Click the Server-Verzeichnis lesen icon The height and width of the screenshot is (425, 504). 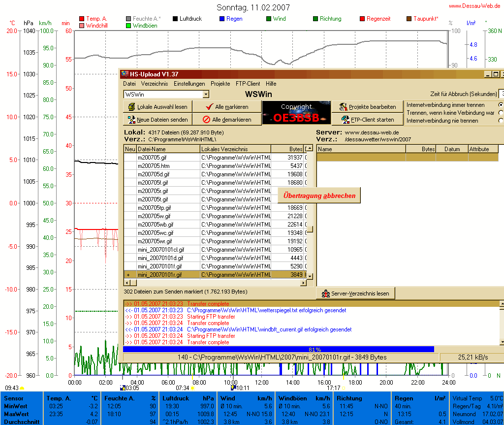[325, 294]
